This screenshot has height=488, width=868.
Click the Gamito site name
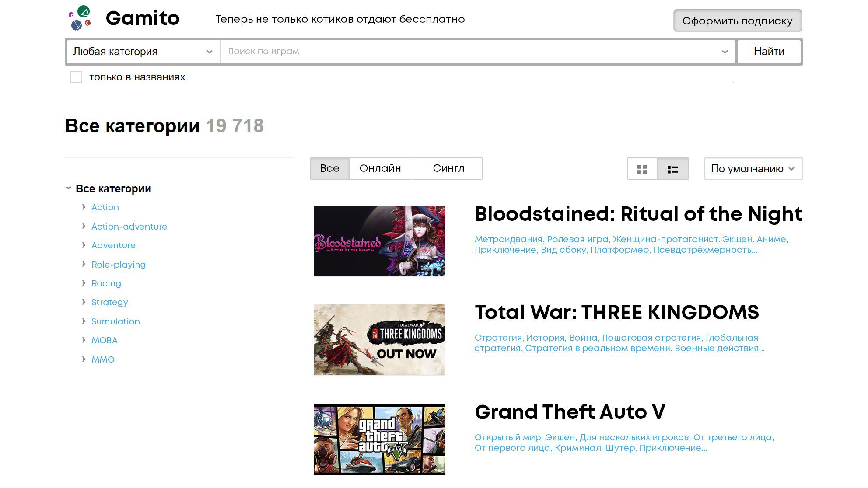coord(143,18)
